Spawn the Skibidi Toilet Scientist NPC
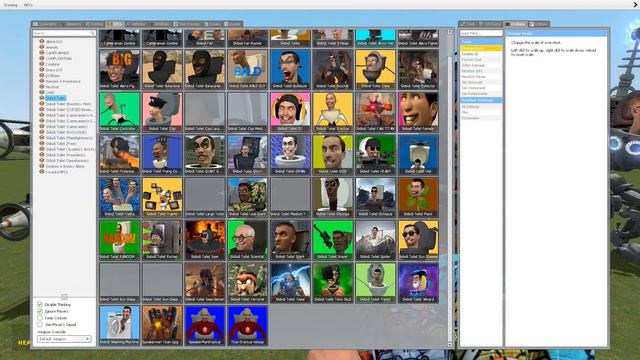 (x=247, y=240)
